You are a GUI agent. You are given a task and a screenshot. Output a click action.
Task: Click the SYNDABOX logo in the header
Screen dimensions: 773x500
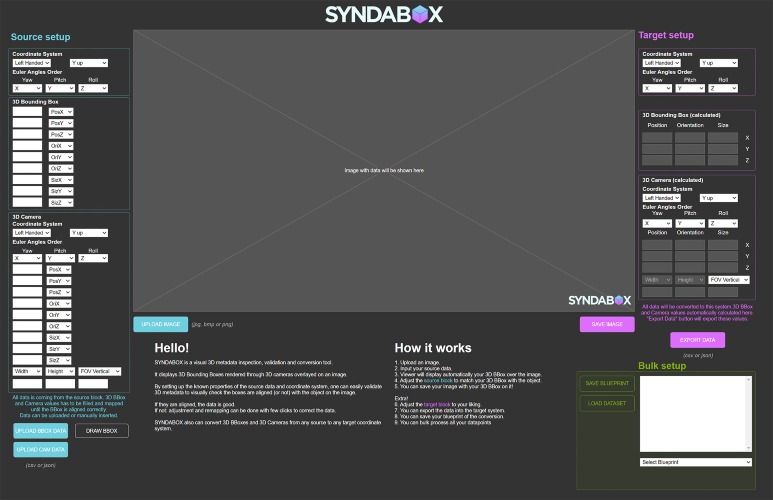tap(384, 14)
